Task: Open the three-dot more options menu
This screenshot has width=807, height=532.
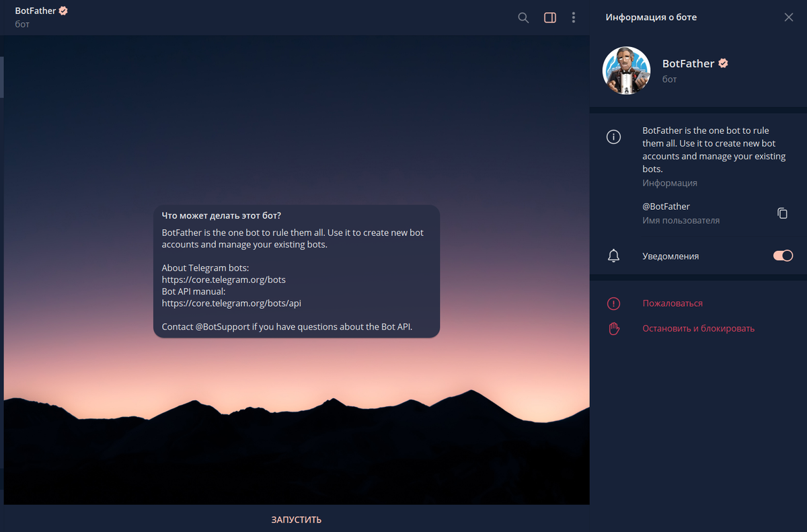Action: pyautogui.click(x=574, y=18)
